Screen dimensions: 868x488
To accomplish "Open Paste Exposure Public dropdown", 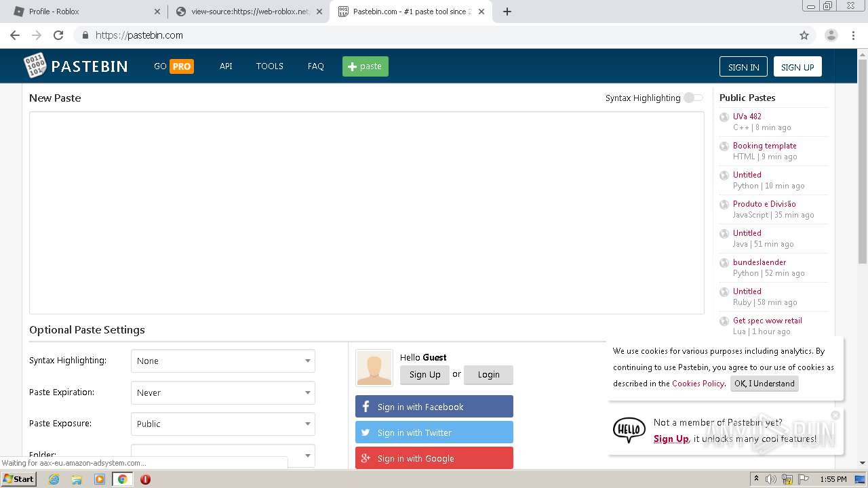I will point(223,424).
